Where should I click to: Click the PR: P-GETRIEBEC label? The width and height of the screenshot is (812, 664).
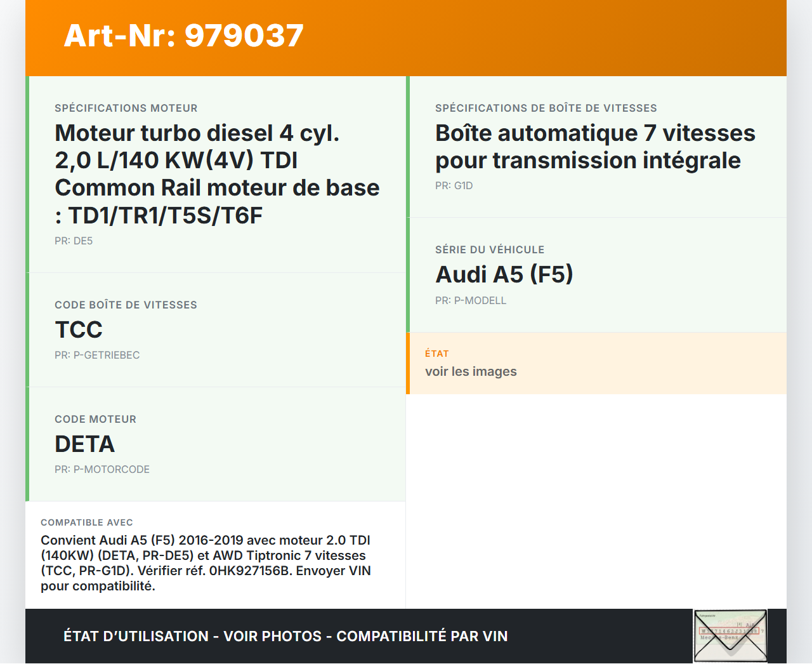pos(97,355)
